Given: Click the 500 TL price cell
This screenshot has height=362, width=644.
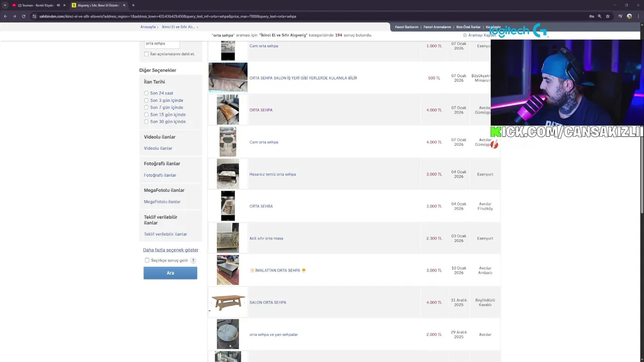Looking at the screenshot, I should pyautogui.click(x=434, y=78).
